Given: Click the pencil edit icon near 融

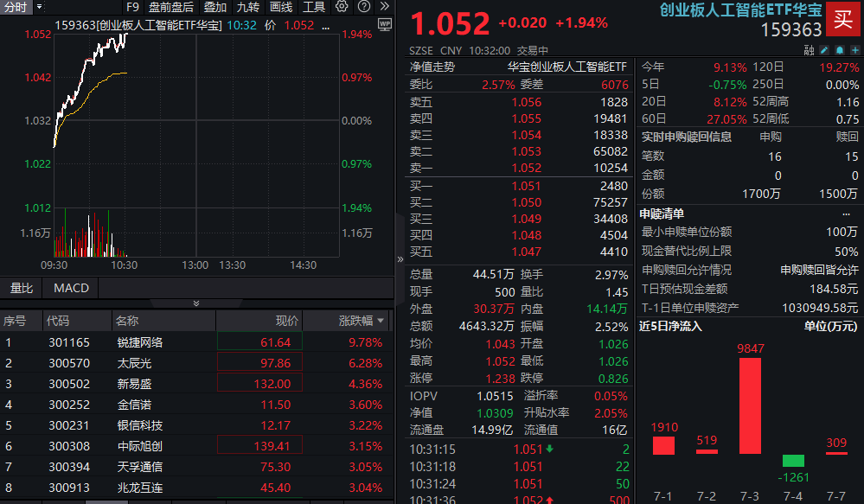Looking at the screenshot, I should 824,50.
